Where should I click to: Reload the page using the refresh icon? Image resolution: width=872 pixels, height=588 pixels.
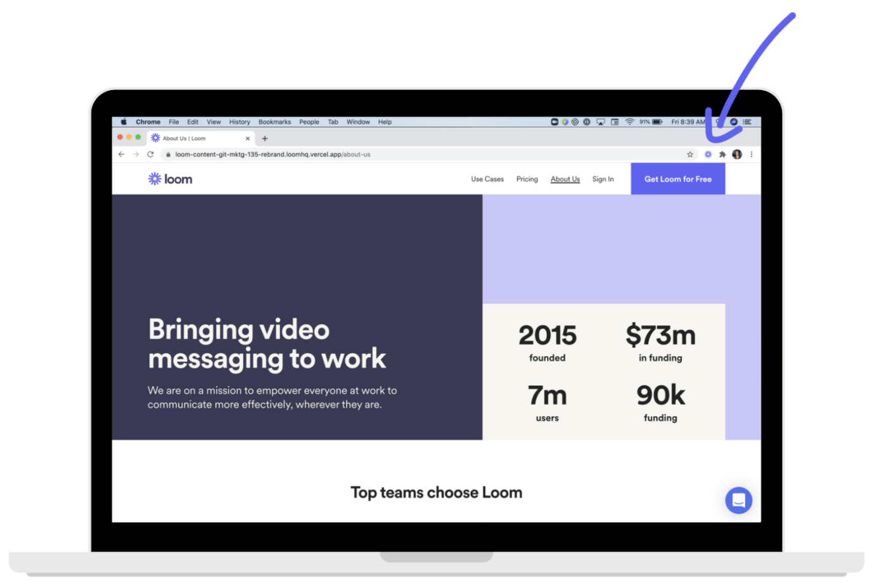point(150,155)
